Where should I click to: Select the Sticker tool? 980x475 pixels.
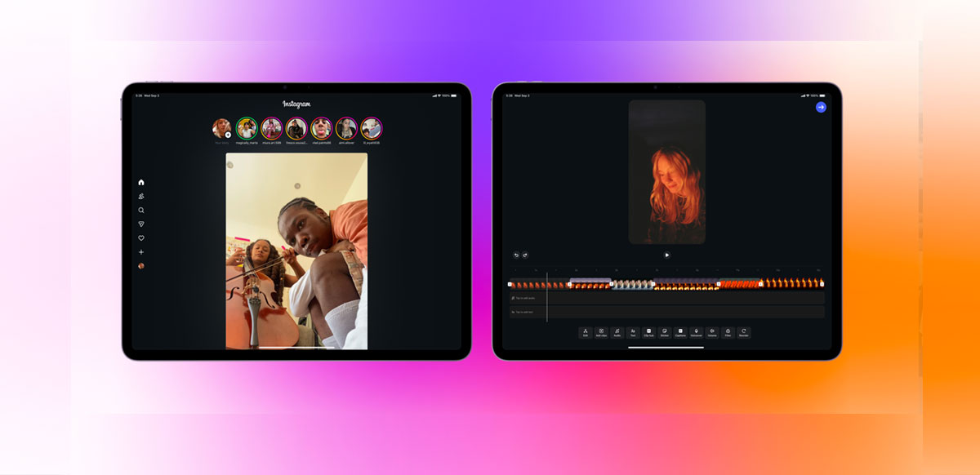point(665,332)
